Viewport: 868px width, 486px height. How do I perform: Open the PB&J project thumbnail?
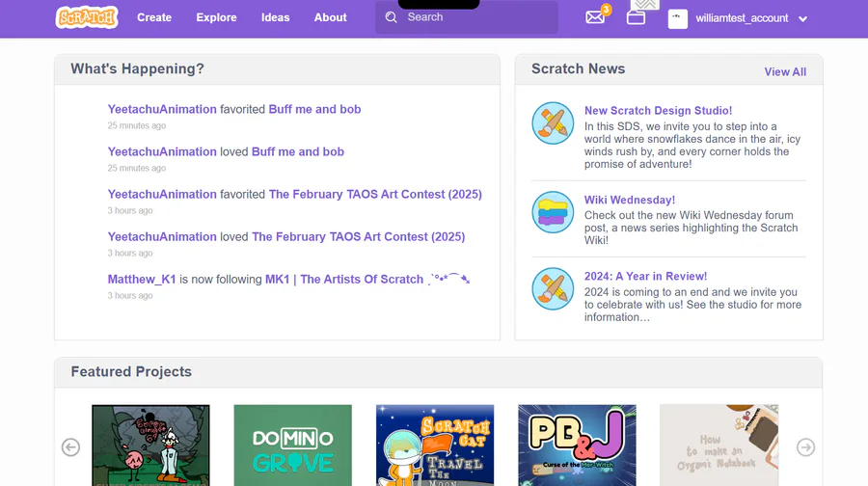[x=577, y=445]
